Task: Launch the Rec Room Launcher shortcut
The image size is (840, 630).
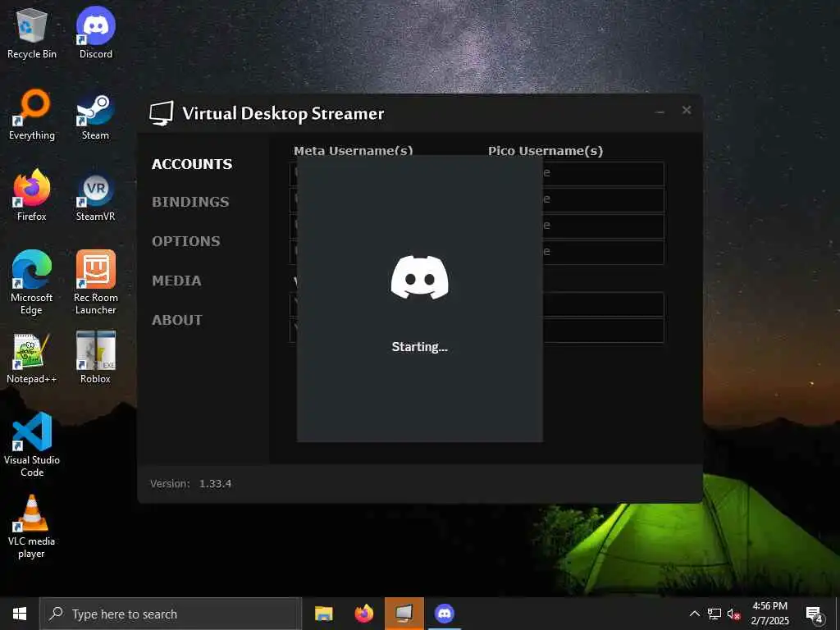Action: pyautogui.click(x=95, y=282)
